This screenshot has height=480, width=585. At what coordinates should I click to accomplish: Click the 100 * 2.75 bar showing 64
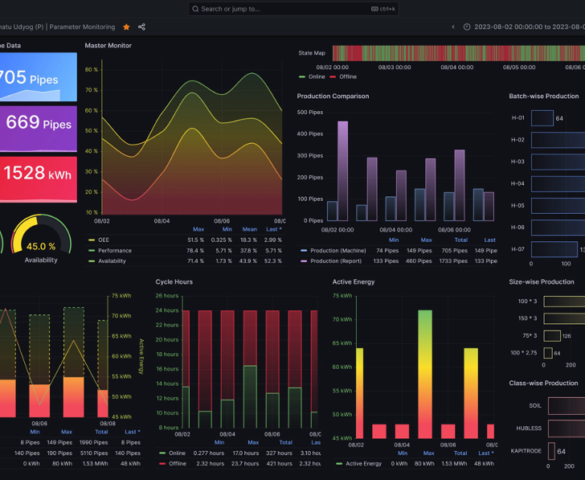pos(548,353)
